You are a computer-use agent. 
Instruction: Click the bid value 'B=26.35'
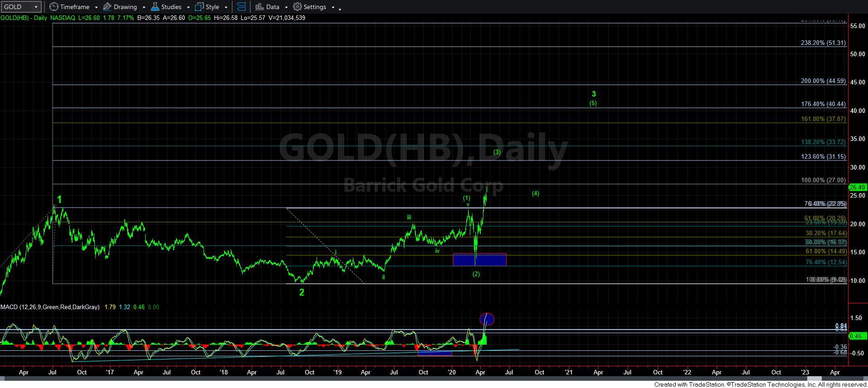[x=148, y=18]
